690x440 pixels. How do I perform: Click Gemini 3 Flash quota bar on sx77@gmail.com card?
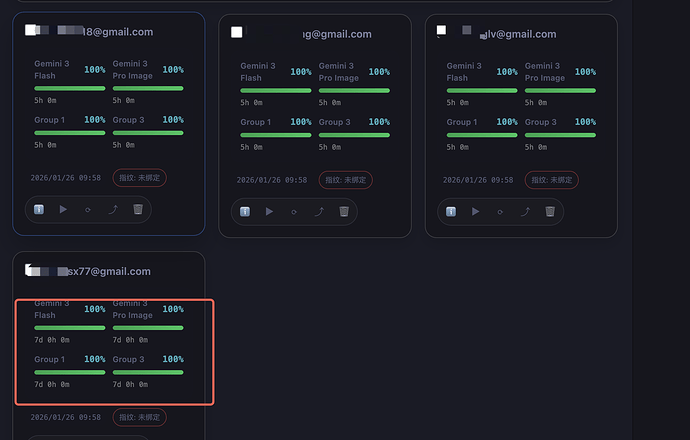[x=70, y=328]
